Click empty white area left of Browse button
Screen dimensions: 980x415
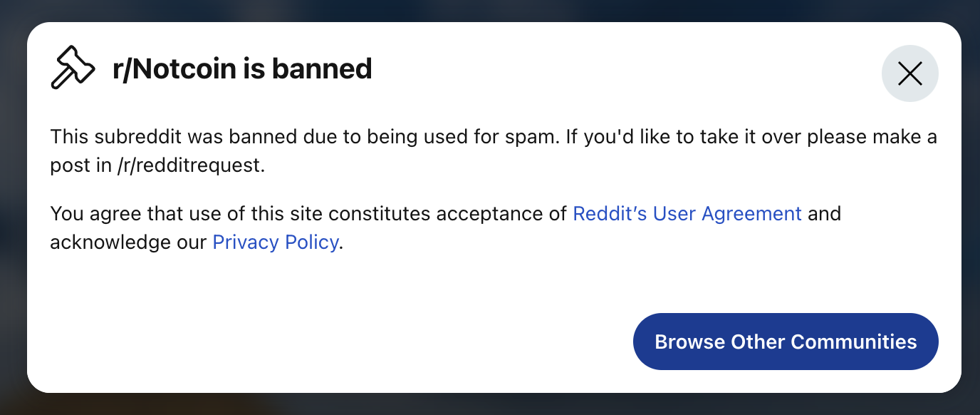click(335, 342)
